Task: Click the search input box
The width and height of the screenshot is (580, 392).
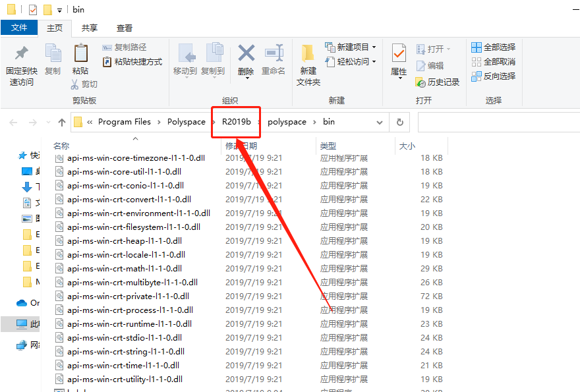Action: click(x=499, y=123)
